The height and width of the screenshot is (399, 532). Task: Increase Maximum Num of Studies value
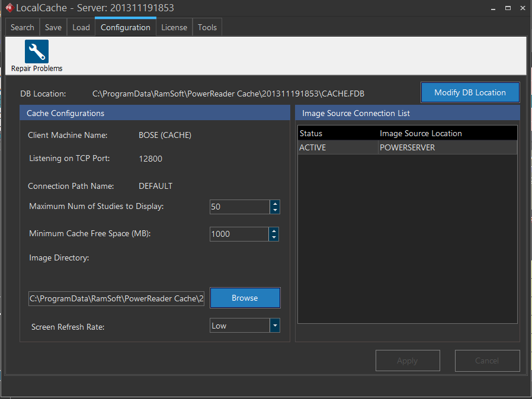[x=274, y=204]
